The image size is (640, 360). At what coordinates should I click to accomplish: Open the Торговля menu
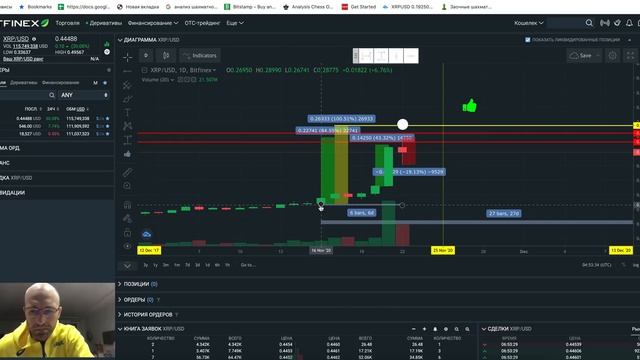(67, 23)
